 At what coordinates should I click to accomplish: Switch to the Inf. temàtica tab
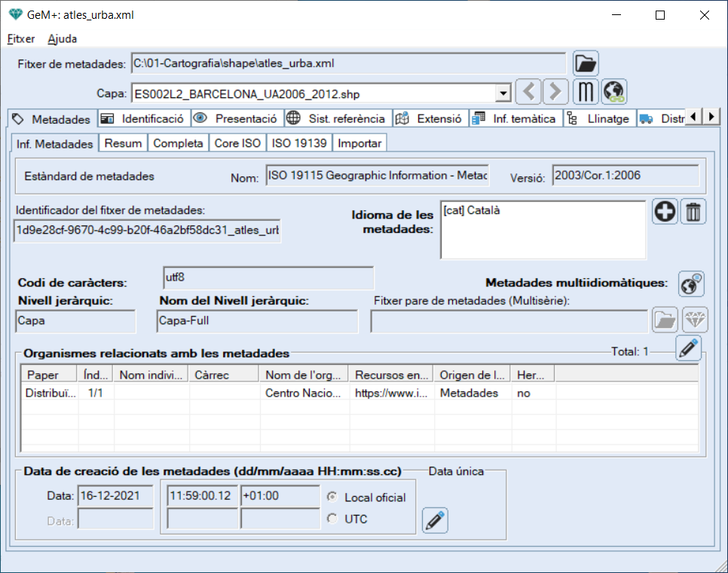(x=515, y=119)
